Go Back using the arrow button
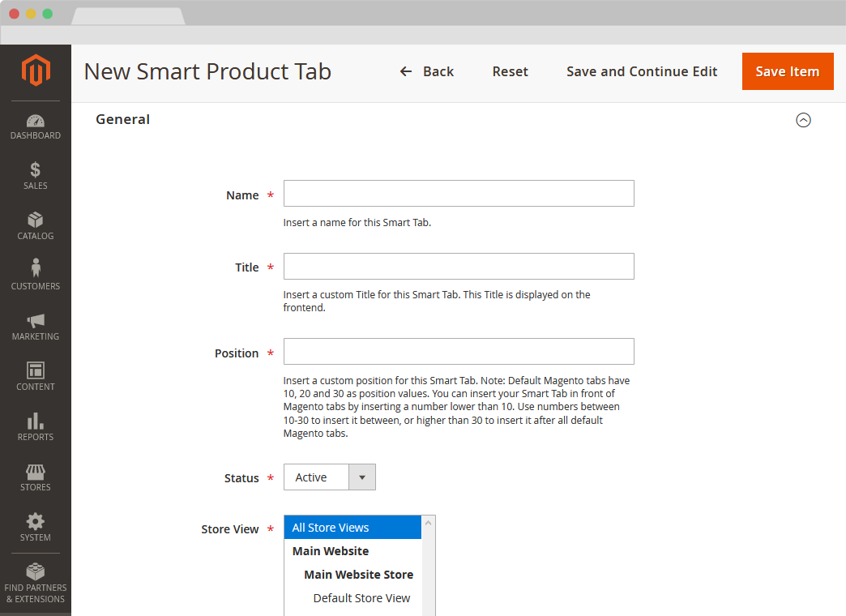The height and width of the screenshot is (616, 846). coord(427,71)
